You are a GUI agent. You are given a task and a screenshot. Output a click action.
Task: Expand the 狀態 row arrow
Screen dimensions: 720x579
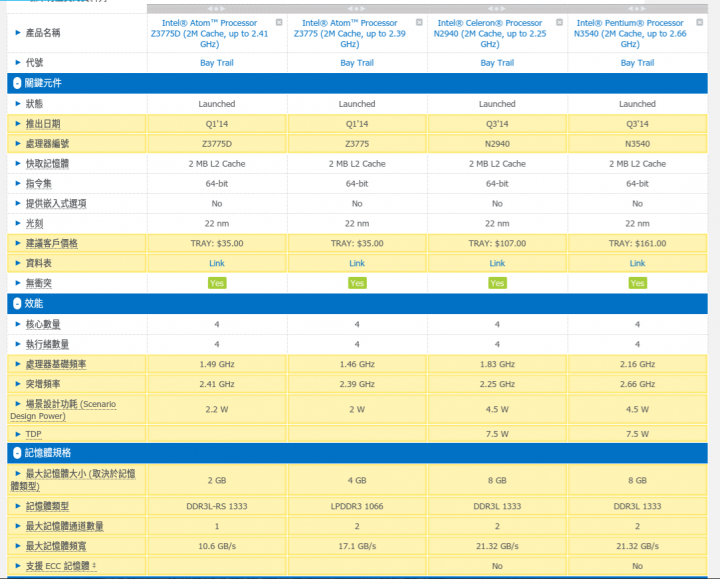click(18, 104)
